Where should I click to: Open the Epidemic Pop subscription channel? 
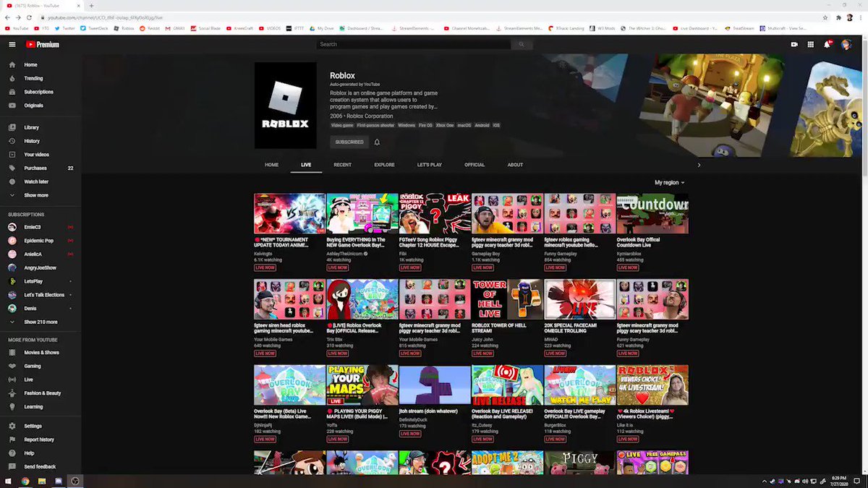[41, 241]
